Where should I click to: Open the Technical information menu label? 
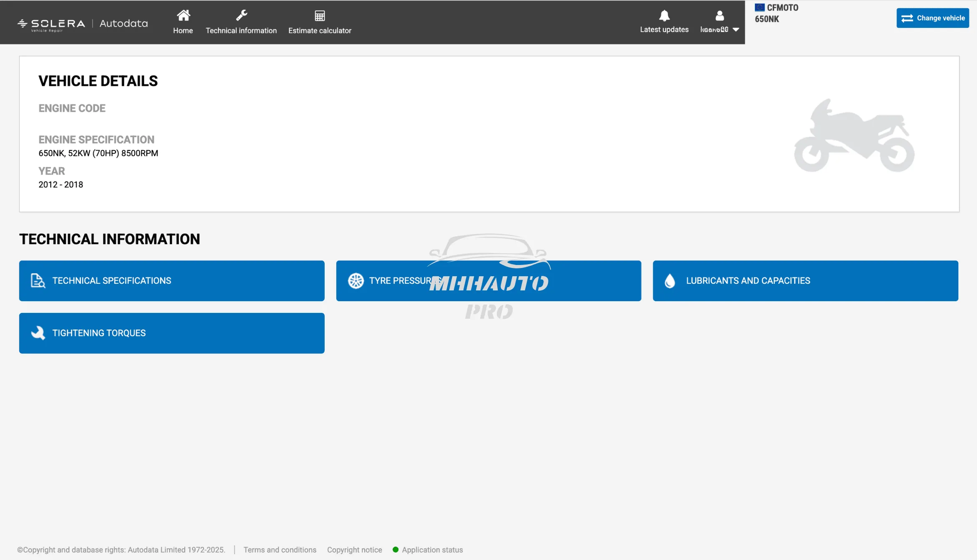(x=241, y=30)
